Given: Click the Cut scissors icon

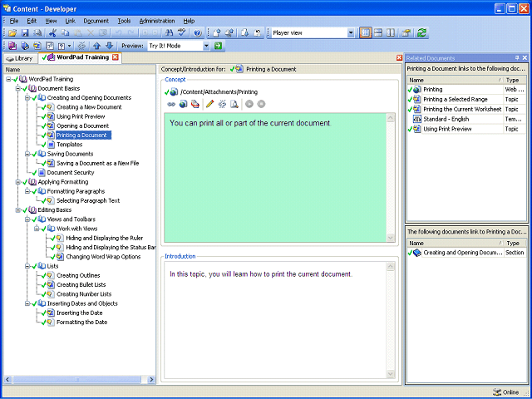Looking at the screenshot, I should pyautogui.click(x=52, y=33).
